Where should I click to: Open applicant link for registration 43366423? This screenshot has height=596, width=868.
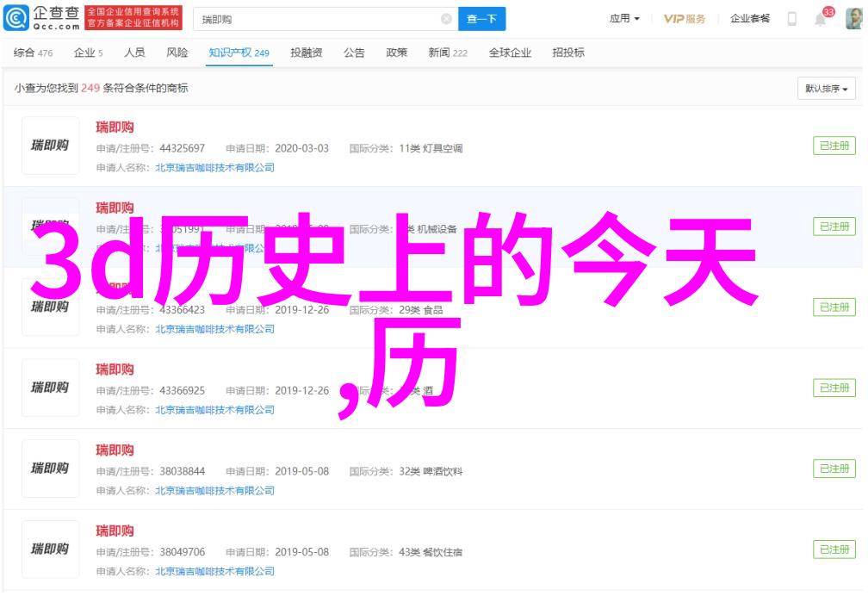214,330
